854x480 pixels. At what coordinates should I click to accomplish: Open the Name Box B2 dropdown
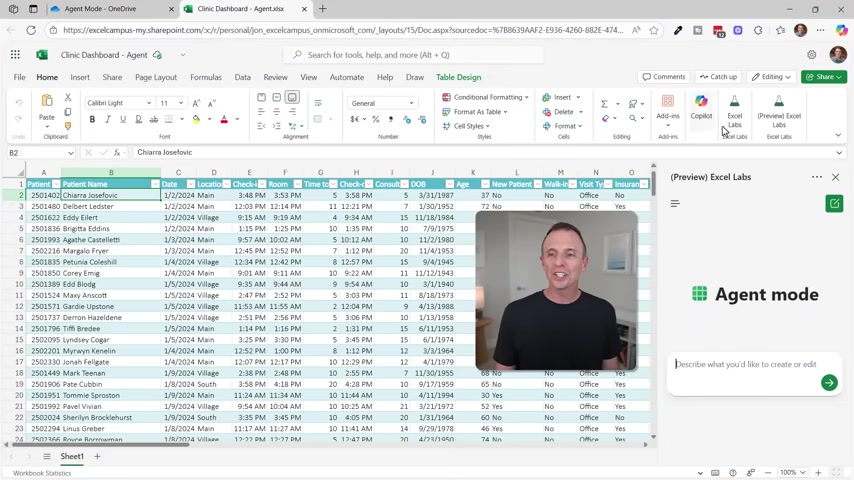tap(71, 153)
